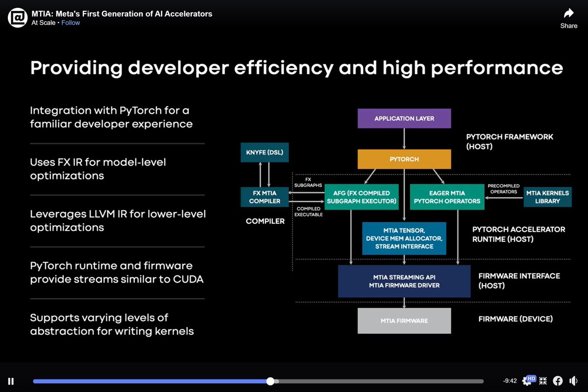Click the remaining time display -9:42
Screen dimensions: 588x392
point(509,381)
